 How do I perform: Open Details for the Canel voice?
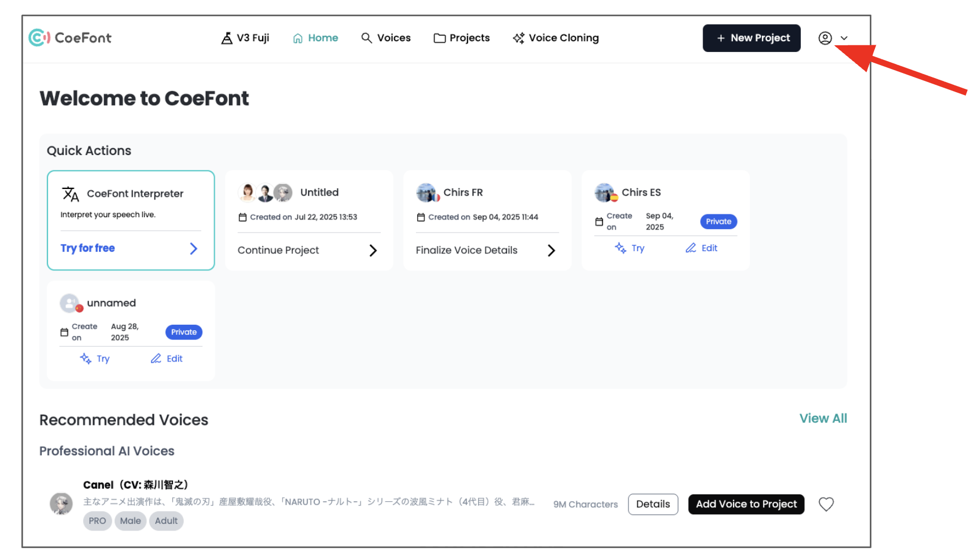pos(653,504)
